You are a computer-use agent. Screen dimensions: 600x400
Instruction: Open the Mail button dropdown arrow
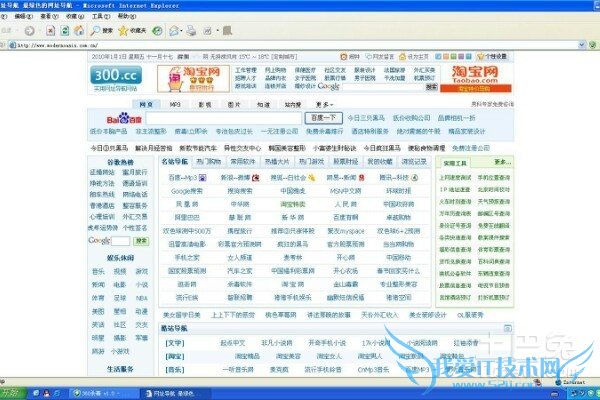(181, 31)
